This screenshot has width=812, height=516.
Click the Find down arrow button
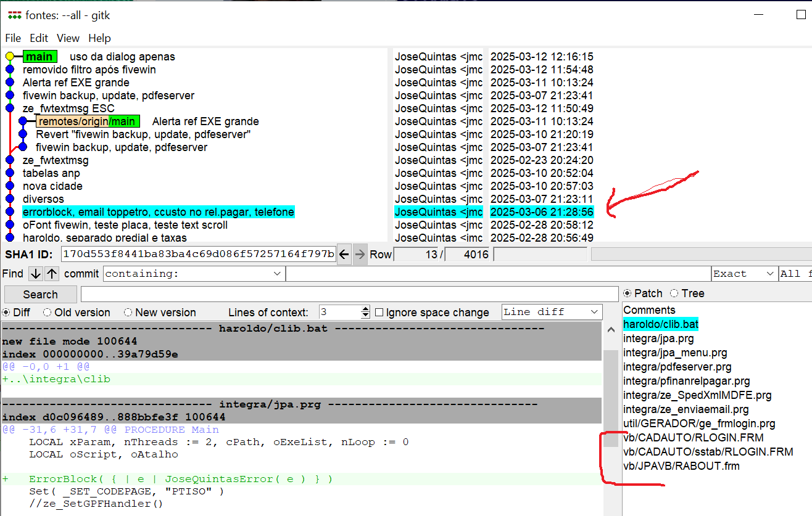(x=36, y=274)
